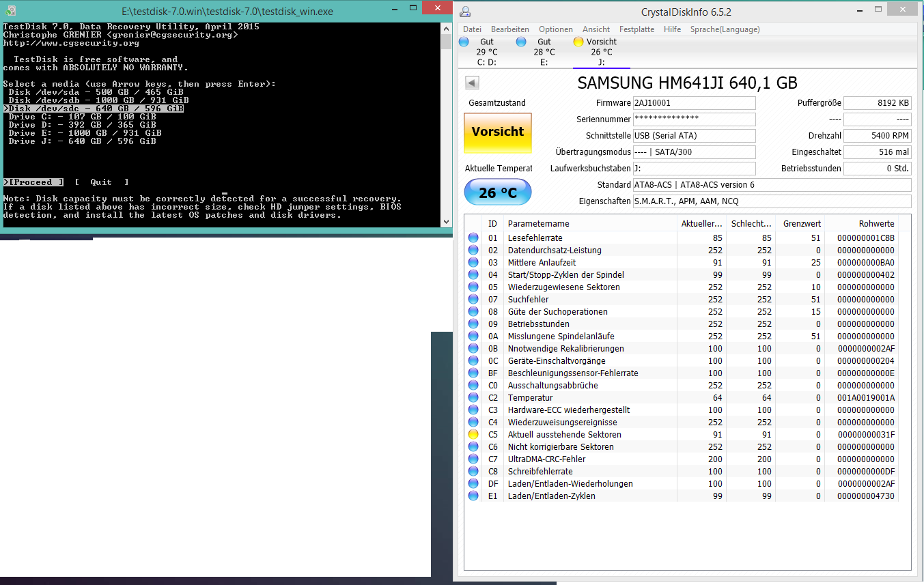Open the Ansicht menu
This screenshot has width=924, height=585.
tap(596, 29)
